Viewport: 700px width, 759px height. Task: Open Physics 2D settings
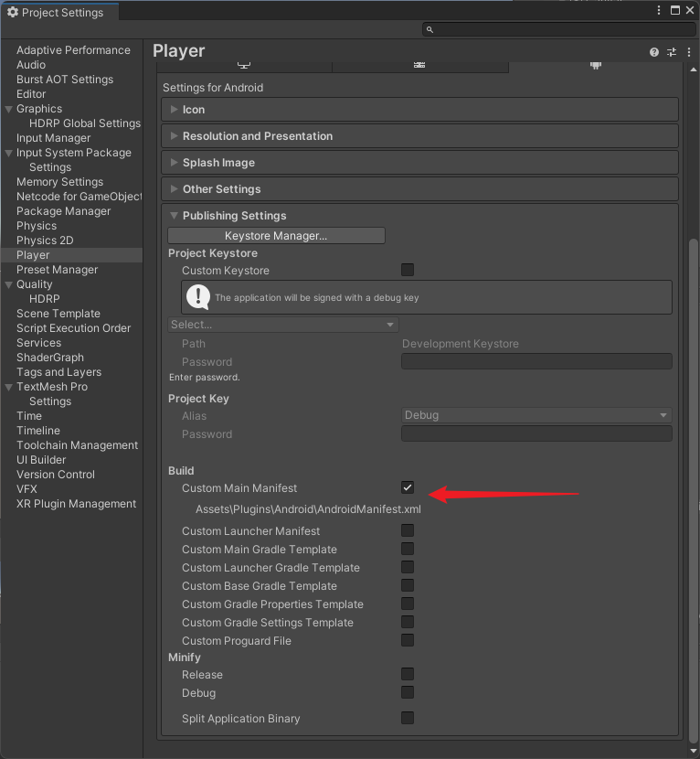click(45, 241)
